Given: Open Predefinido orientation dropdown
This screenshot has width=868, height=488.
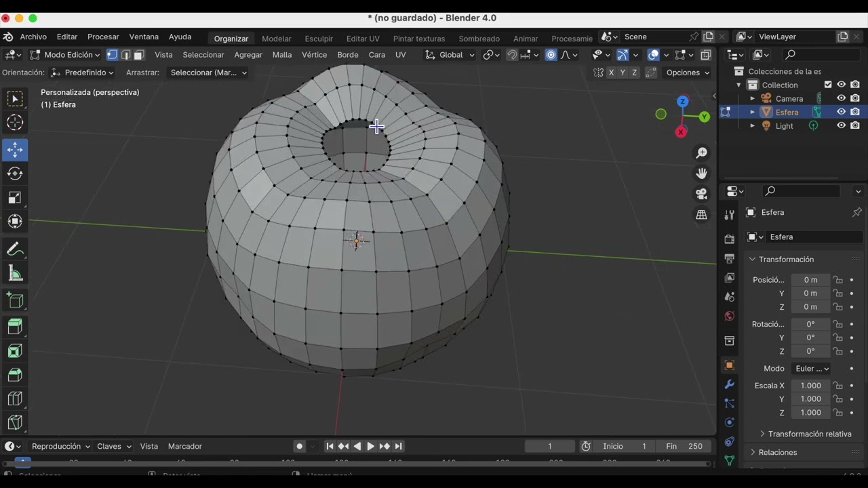Looking at the screenshot, I should click(x=82, y=73).
